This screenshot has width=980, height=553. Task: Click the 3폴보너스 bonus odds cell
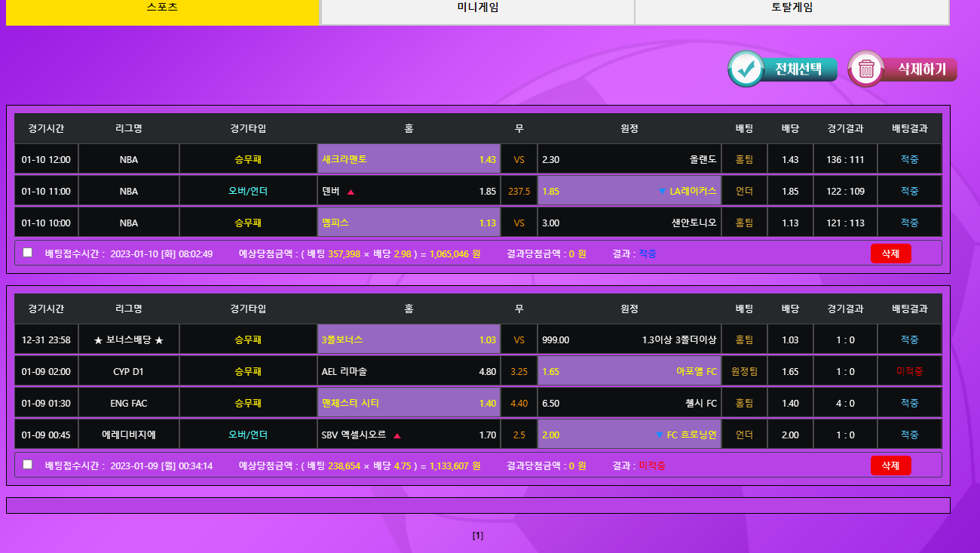tap(409, 339)
